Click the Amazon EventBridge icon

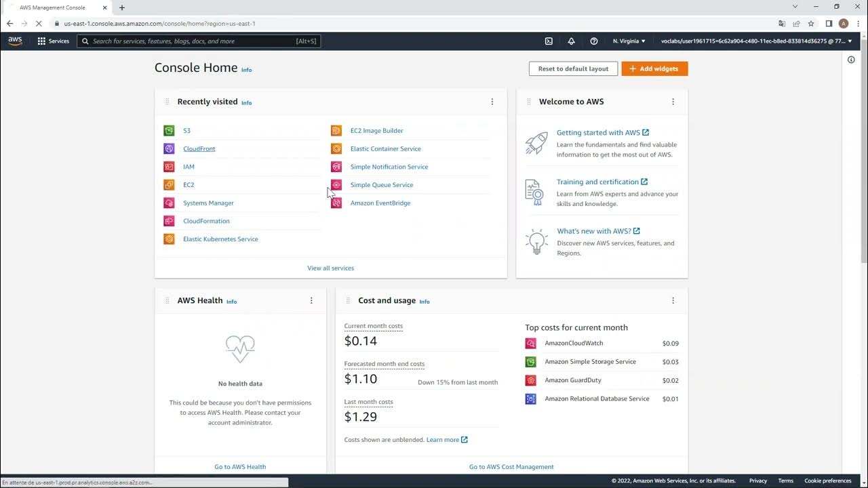(x=336, y=203)
